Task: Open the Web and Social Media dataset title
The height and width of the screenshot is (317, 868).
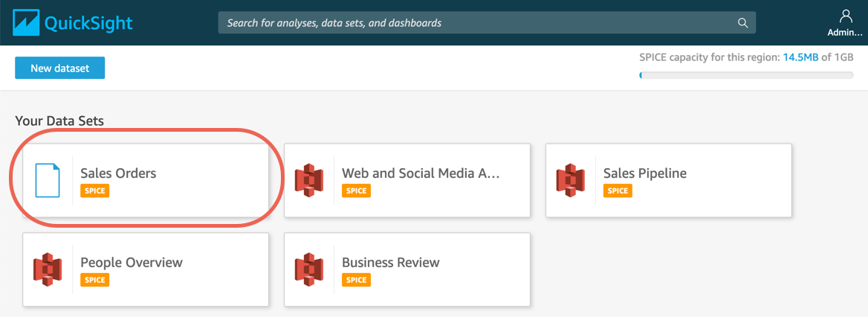Action: [420, 173]
